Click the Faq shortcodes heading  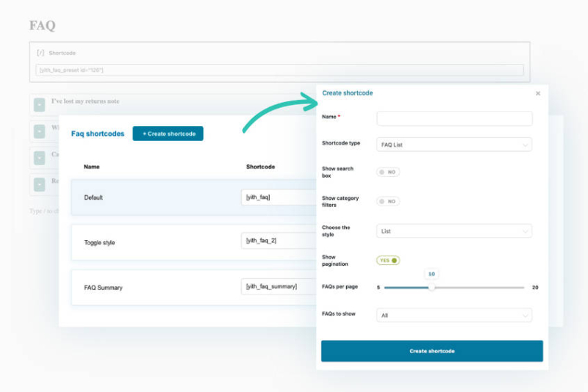click(98, 134)
